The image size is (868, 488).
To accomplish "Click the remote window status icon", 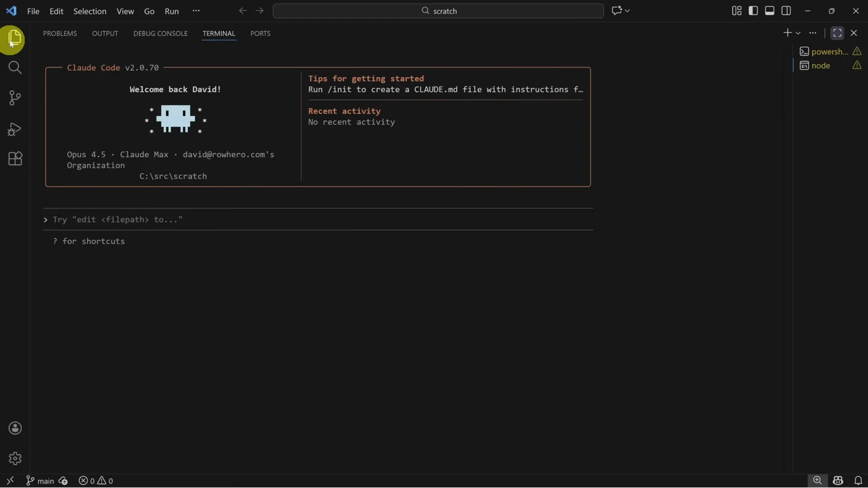I will click(10, 481).
